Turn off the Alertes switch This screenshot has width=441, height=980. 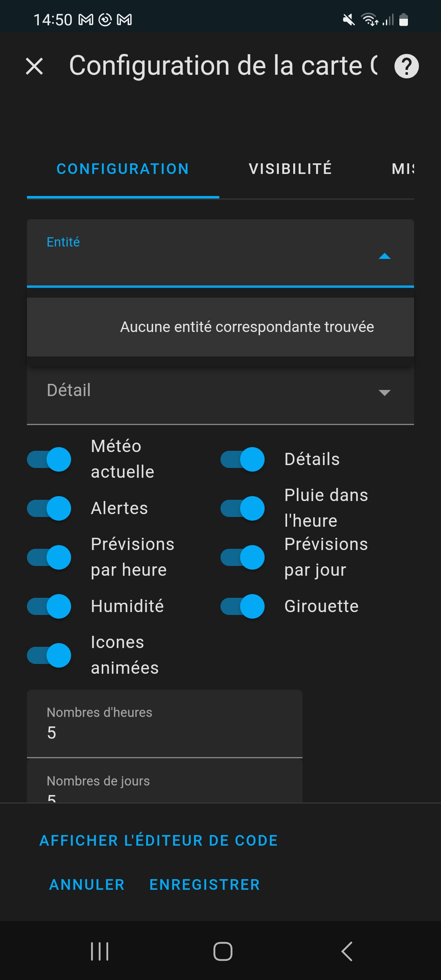point(49,508)
